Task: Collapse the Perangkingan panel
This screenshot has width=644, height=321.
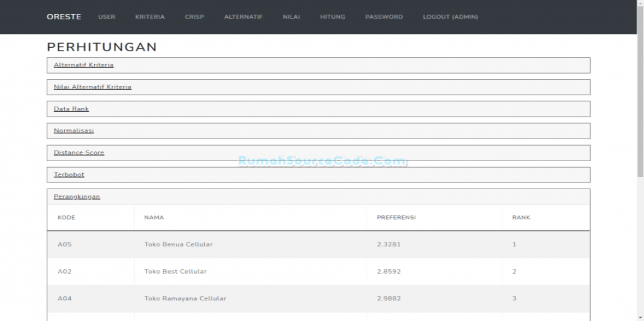Action: point(77,197)
